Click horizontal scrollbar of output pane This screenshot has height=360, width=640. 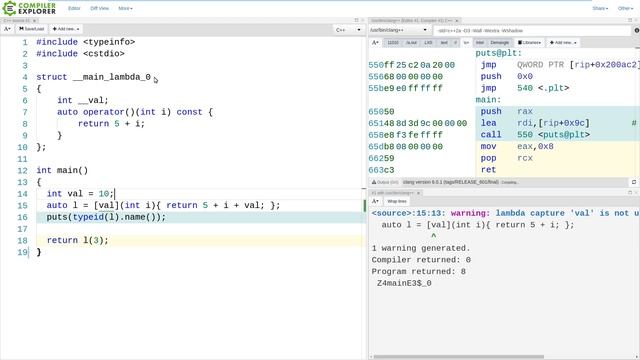click(458, 357)
